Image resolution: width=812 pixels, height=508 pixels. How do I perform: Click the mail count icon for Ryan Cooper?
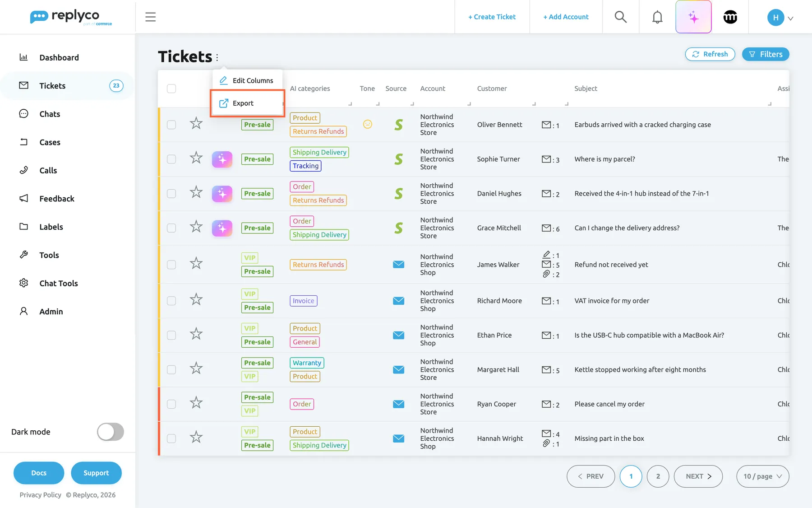pos(546,404)
